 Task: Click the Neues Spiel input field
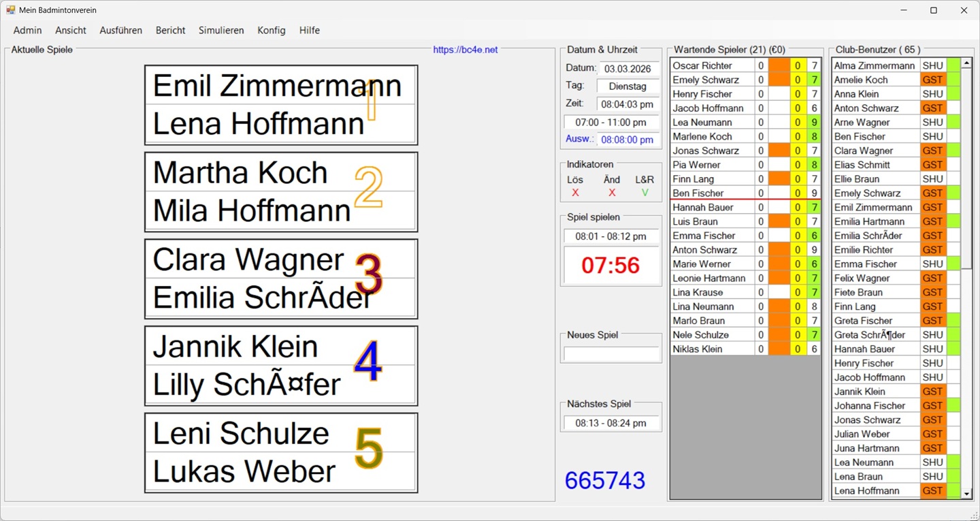click(611, 353)
